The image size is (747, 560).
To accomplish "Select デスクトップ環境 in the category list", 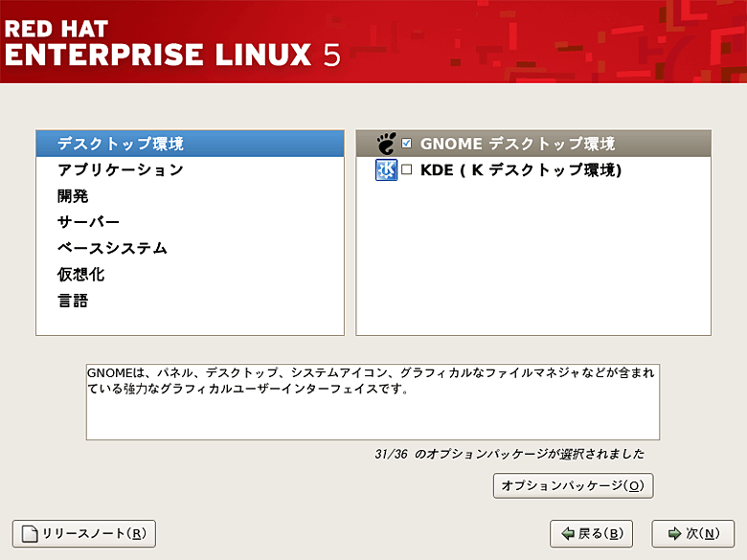I will [x=121, y=144].
